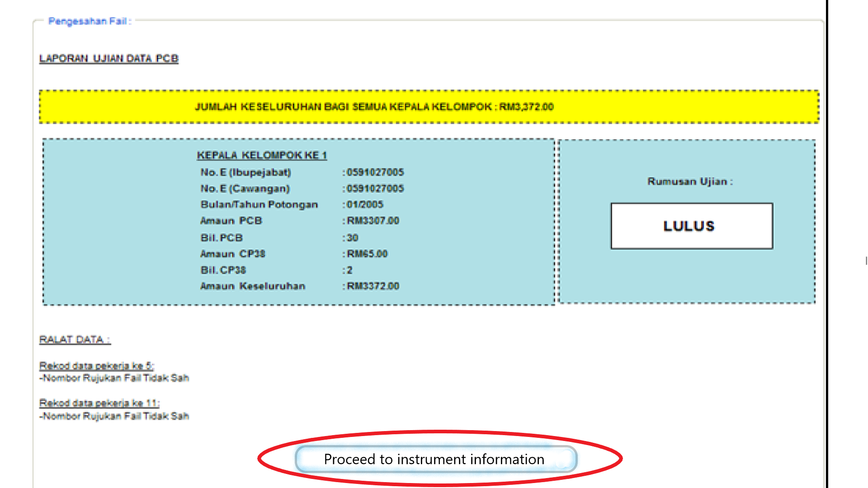Click the Amaun Keseluruhan value RM3372.00
Screen dimensions: 868x488
[373, 286]
